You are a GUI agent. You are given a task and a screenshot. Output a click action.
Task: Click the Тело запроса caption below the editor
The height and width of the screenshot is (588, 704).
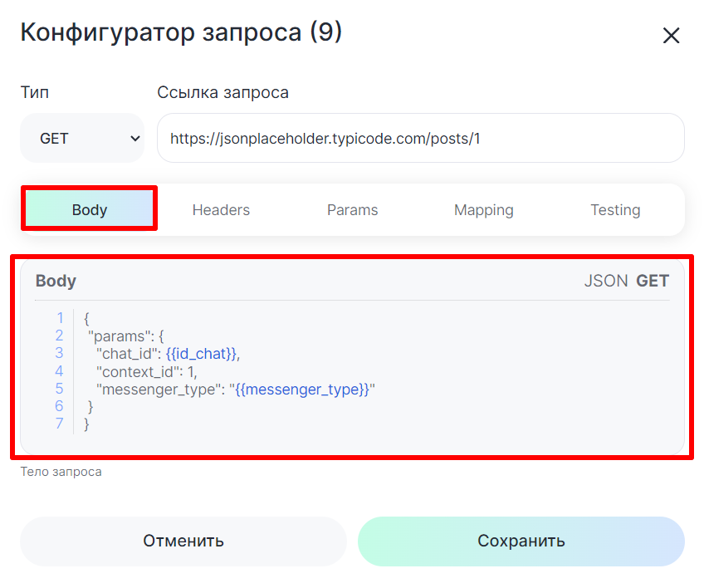(61, 472)
